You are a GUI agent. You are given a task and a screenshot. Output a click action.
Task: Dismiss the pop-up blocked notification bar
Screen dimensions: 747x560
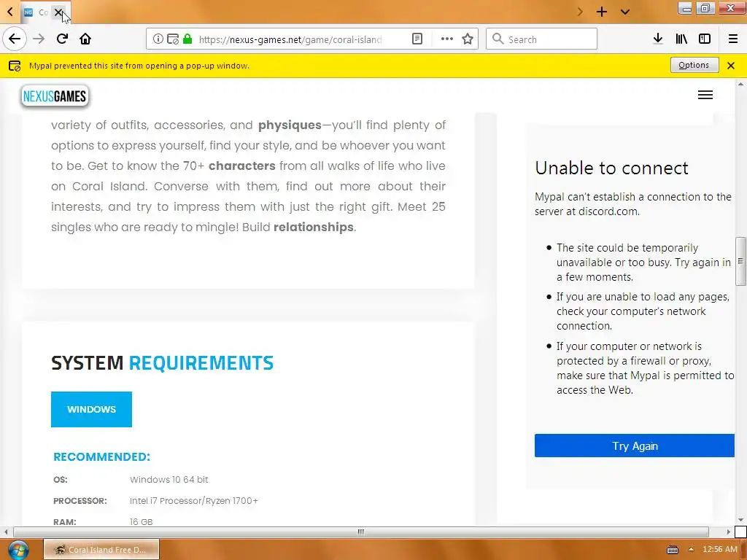tap(731, 66)
